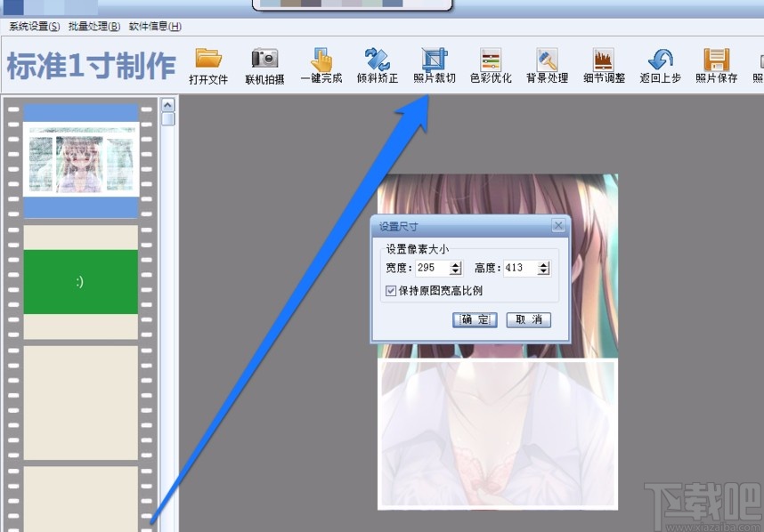Decrease 宽度 value with down arrow
Screen dimensions: 764x532
(456, 271)
